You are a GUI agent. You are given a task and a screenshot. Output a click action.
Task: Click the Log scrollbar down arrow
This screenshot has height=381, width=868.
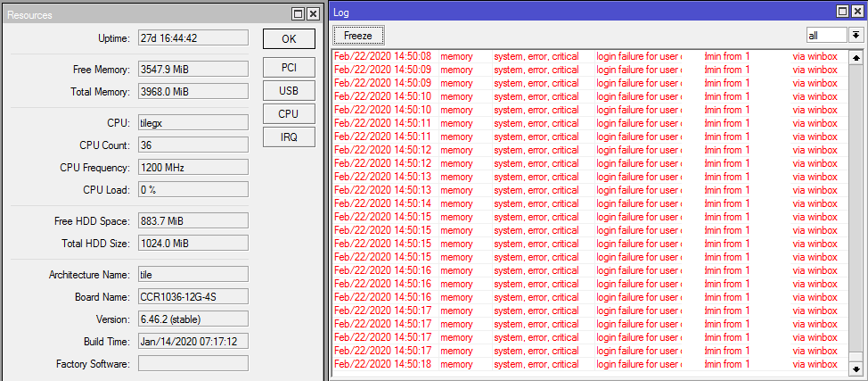pyautogui.click(x=856, y=369)
